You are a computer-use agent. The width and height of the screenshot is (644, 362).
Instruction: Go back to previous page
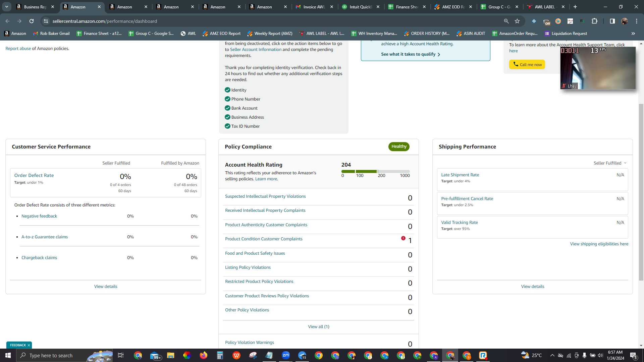click(x=7, y=21)
